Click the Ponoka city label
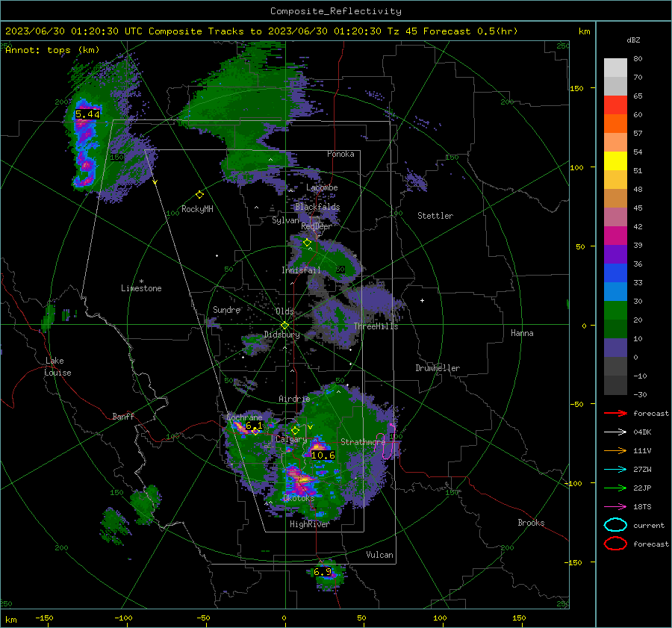 click(x=340, y=154)
